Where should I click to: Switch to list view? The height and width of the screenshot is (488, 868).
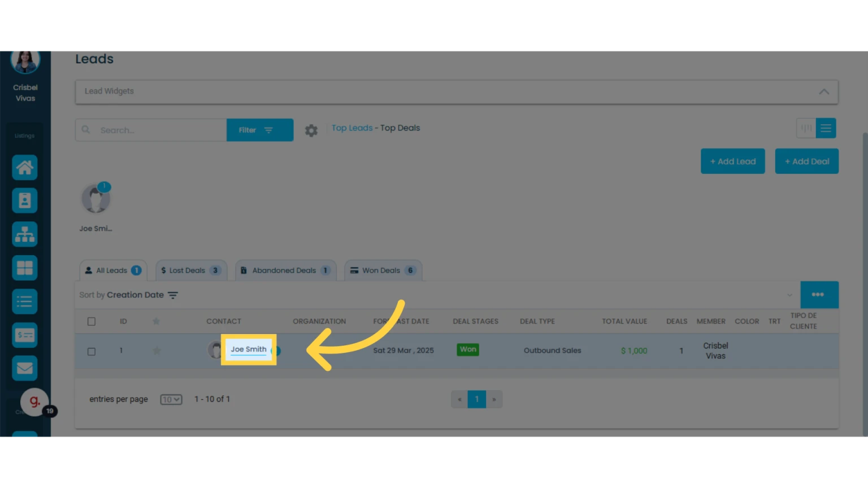coord(826,128)
